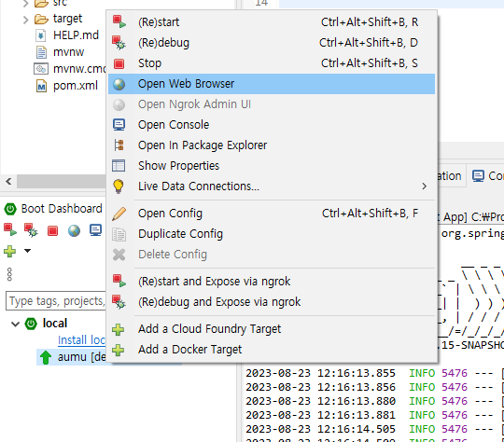The width and height of the screenshot is (504, 442).
Task: Select the target folder
Action: (x=67, y=19)
